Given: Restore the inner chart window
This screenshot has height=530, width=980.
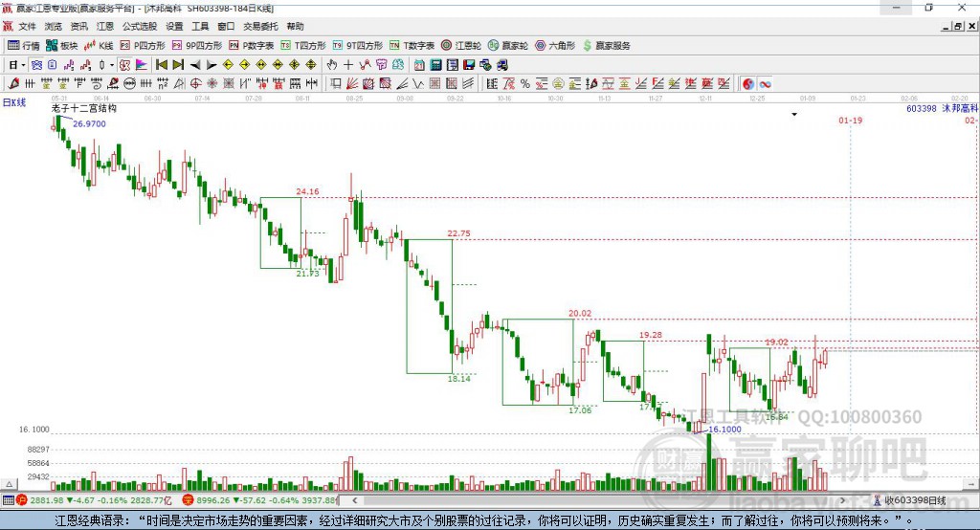Looking at the screenshot, I should coord(958,26).
